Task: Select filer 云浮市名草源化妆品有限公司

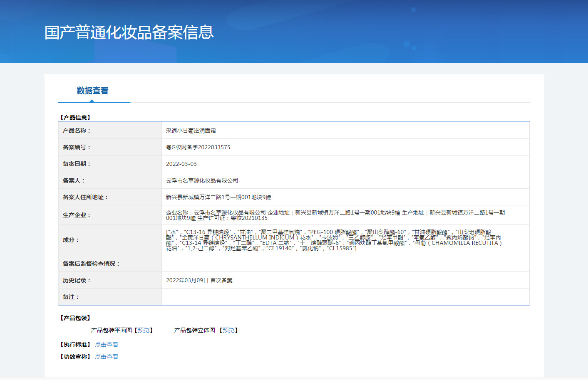Action: (x=202, y=180)
